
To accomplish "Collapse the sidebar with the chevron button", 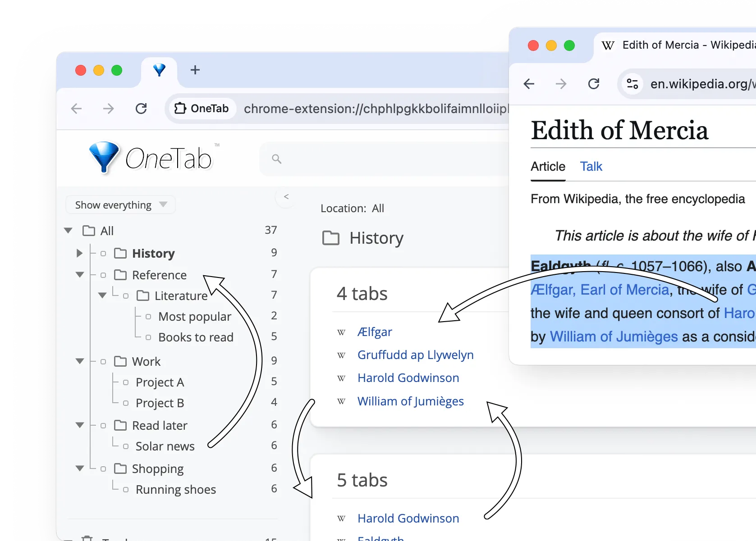I will click(286, 197).
